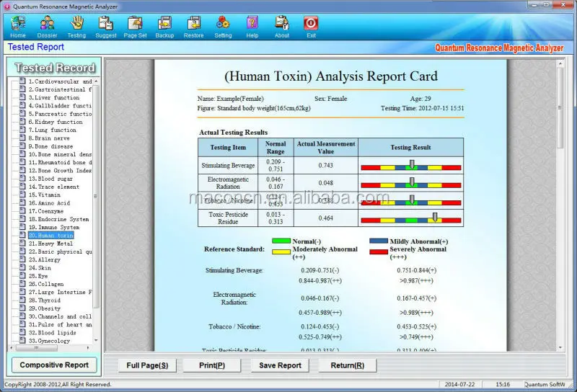577x392 pixels.
Task: Select 1.Cardiovascular record in tree
Action: point(61,81)
